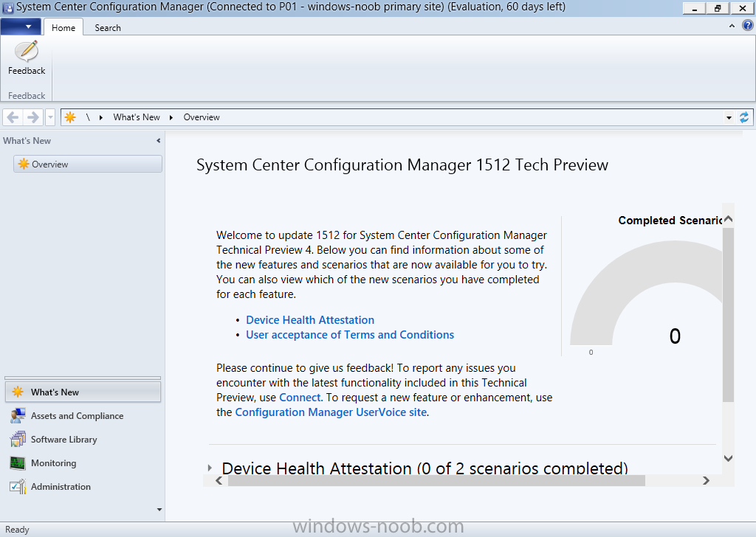Open the Configuration Manager UserVoice site link
The height and width of the screenshot is (537, 756).
click(331, 412)
